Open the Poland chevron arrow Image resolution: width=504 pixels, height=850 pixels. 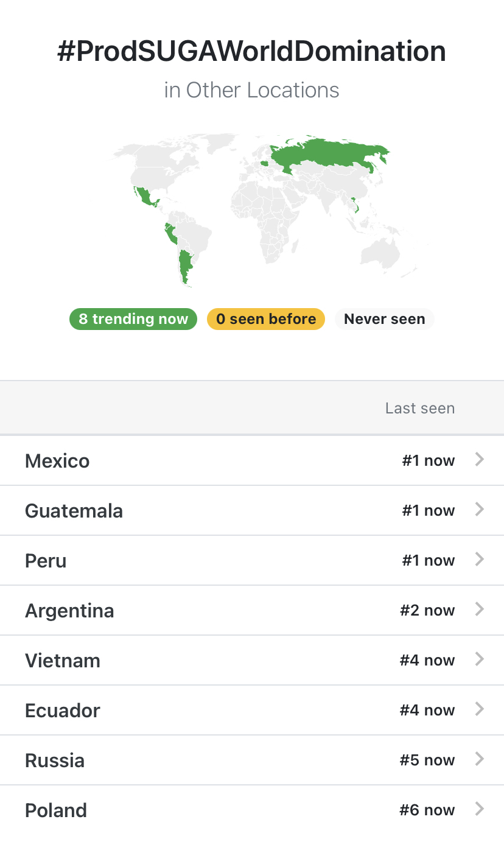[x=480, y=810]
